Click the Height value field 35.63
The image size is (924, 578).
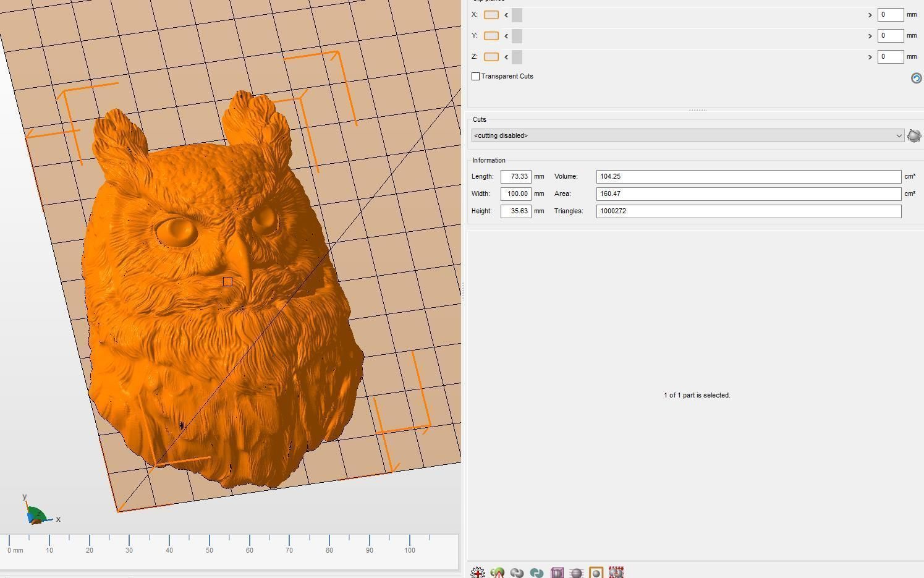(x=515, y=211)
